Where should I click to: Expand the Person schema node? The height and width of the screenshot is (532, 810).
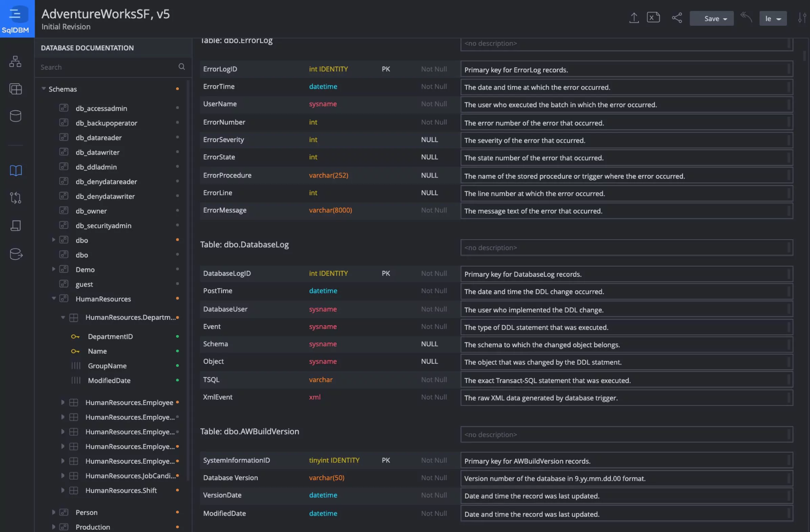point(54,512)
